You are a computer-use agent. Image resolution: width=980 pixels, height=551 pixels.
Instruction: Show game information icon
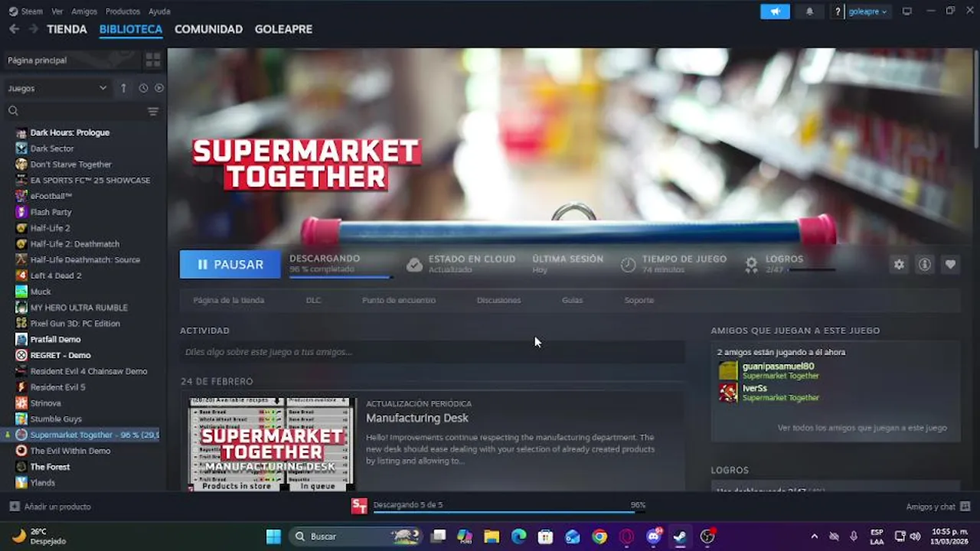pyautogui.click(x=925, y=264)
